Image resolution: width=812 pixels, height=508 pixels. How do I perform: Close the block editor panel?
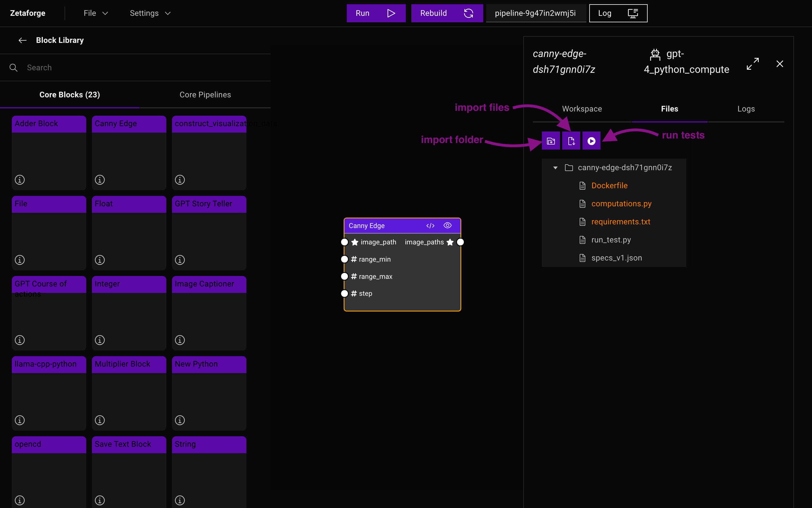coord(780,64)
